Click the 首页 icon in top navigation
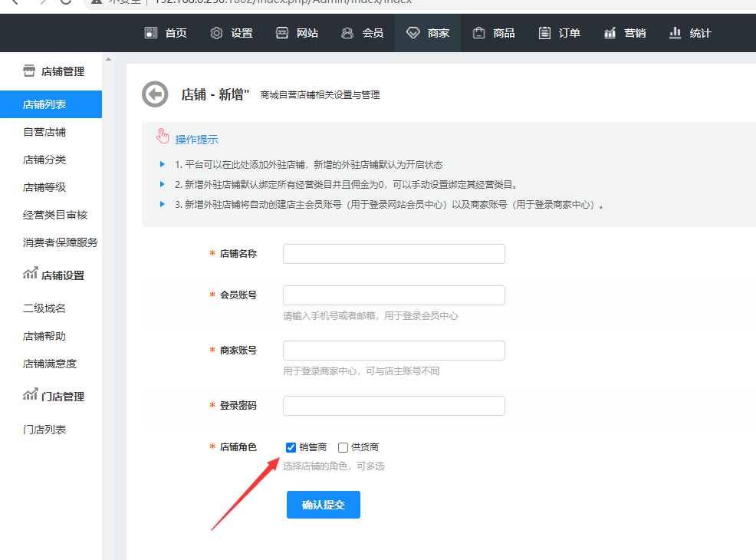Viewport: 756px width, 560px height. coord(151,33)
